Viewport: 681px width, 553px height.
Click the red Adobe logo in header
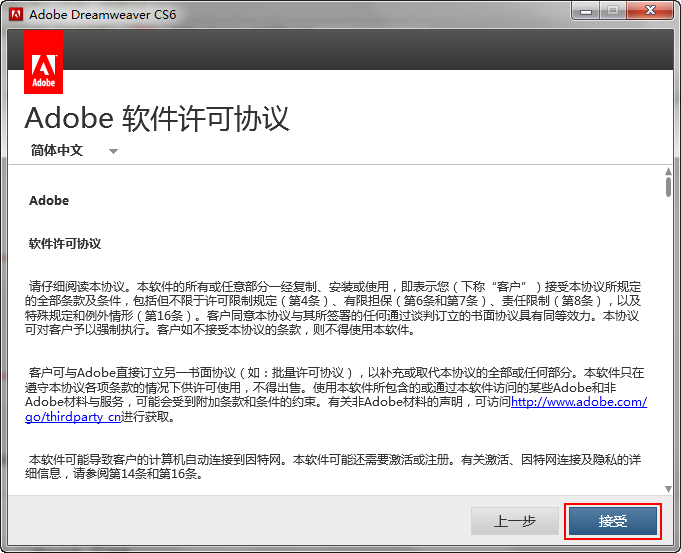click(x=43, y=62)
